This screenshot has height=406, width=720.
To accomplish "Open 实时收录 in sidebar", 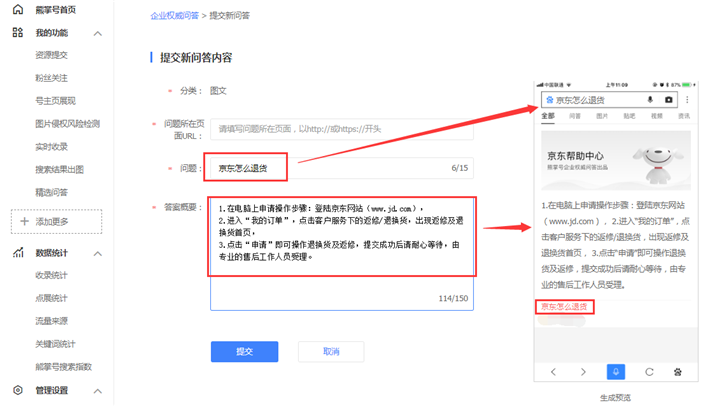I will click(x=51, y=147).
